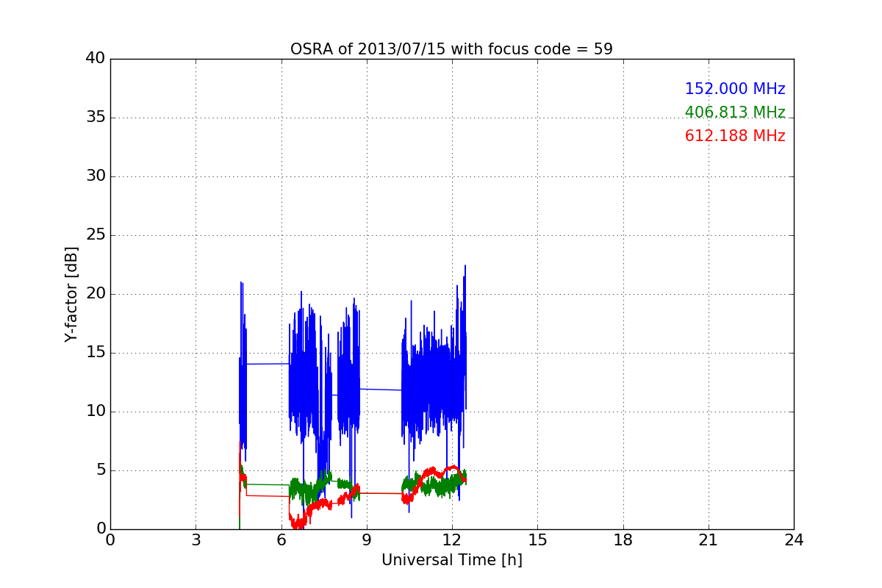Select the blue 152.000 MHz legend label
The image size is (882, 588).
click(735, 89)
